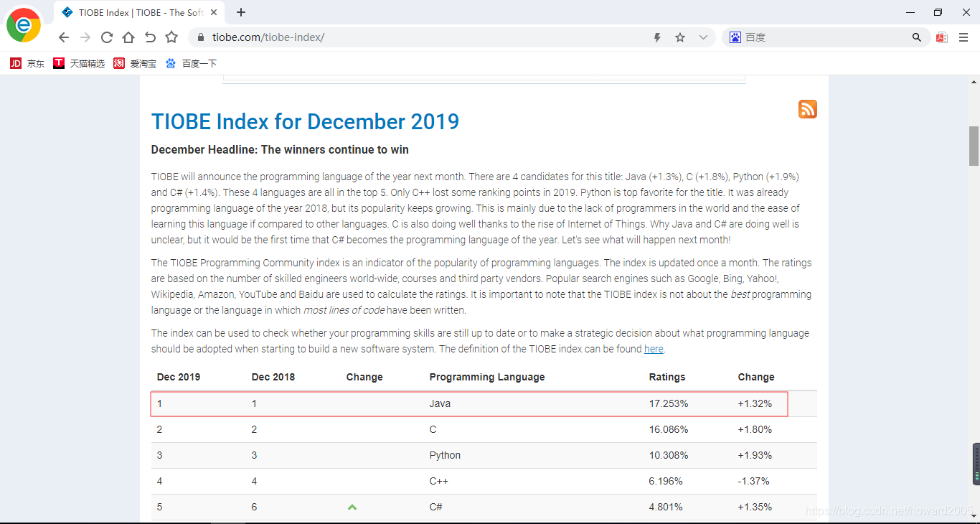Viewport: 980px width, 524px height.
Task: Click the green up arrow in C# row
Action: tap(352, 507)
